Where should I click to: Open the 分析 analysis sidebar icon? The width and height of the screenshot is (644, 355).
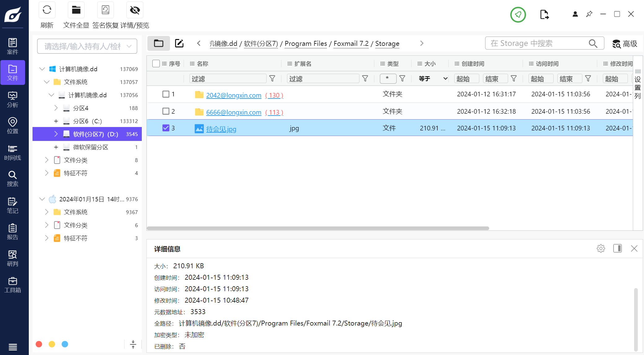click(x=12, y=99)
